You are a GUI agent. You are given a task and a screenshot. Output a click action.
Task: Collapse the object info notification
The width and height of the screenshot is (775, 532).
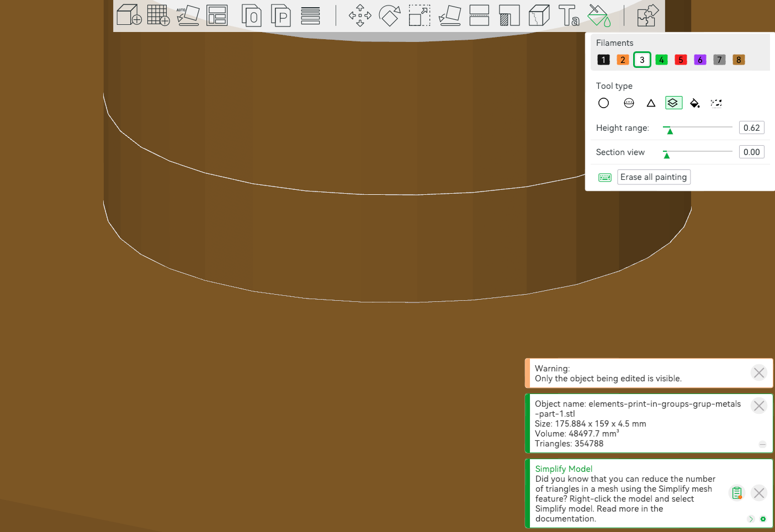(x=762, y=444)
